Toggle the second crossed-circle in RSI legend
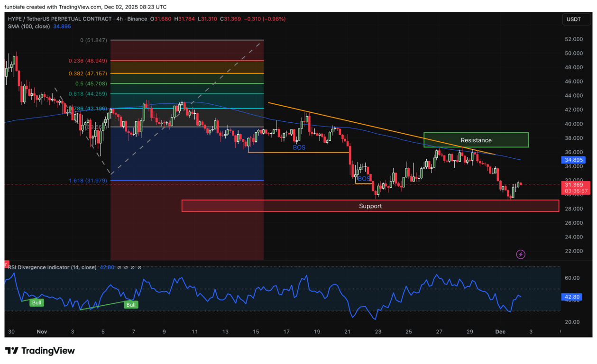The height and width of the screenshot is (364, 597). 126,267
